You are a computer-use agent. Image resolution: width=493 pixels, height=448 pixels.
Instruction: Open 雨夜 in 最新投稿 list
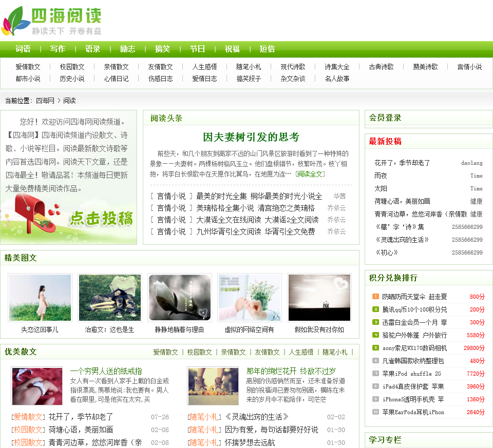(x=381, y=176)
